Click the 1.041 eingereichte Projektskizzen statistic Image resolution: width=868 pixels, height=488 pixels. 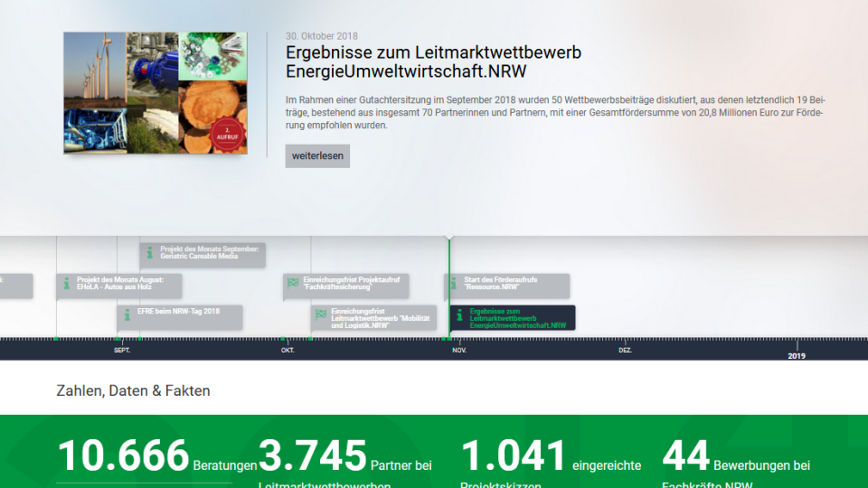[551, 463]
